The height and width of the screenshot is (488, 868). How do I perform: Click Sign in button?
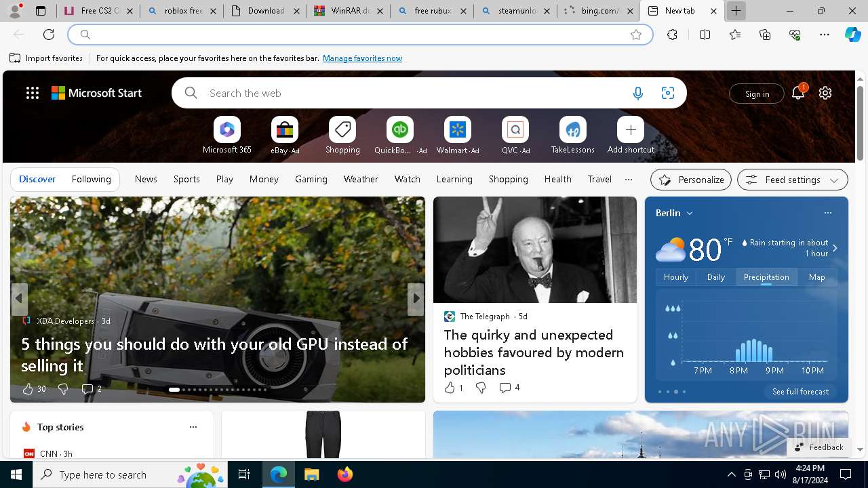757,94
